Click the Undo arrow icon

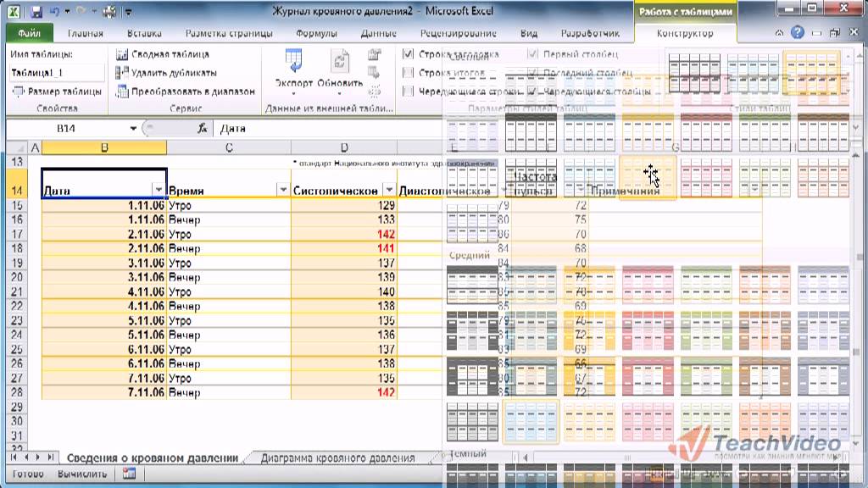click(x=54, y=11)
